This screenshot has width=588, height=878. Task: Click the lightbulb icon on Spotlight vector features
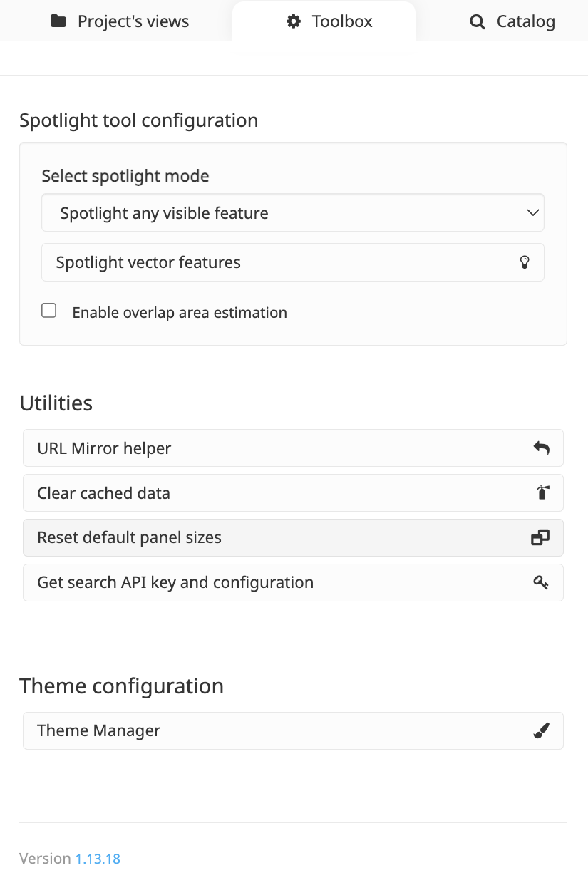click(x=525, y=262)
